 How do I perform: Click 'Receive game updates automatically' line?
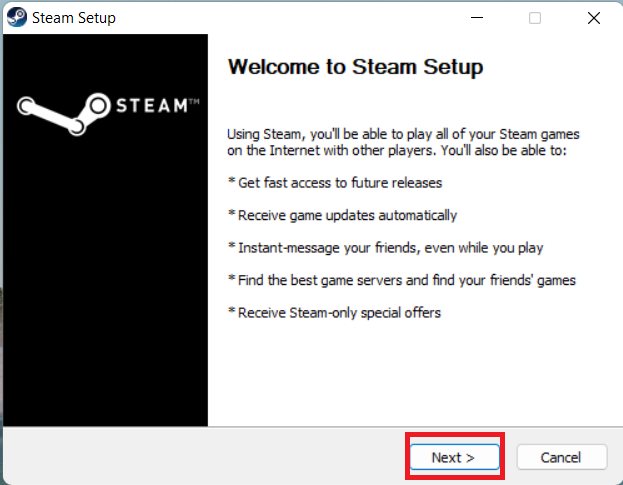pos(342,215)
